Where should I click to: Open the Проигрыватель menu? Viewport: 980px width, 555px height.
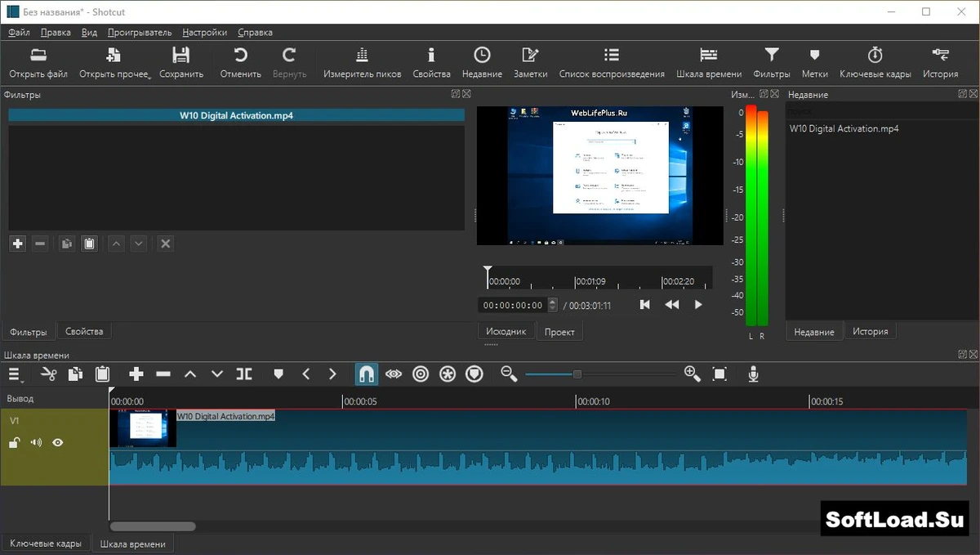pyautogui.click(x=140, y=33)
